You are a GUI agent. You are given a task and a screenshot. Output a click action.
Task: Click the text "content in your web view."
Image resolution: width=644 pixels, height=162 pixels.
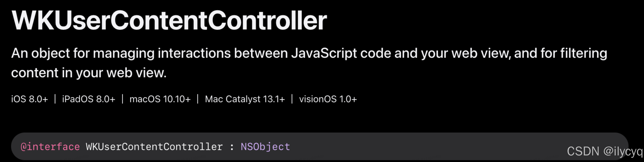pos(89,73)
